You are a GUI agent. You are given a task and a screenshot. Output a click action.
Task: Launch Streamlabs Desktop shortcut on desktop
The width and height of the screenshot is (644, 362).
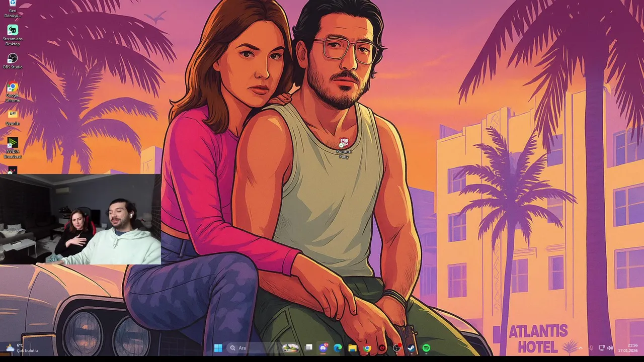13,35
